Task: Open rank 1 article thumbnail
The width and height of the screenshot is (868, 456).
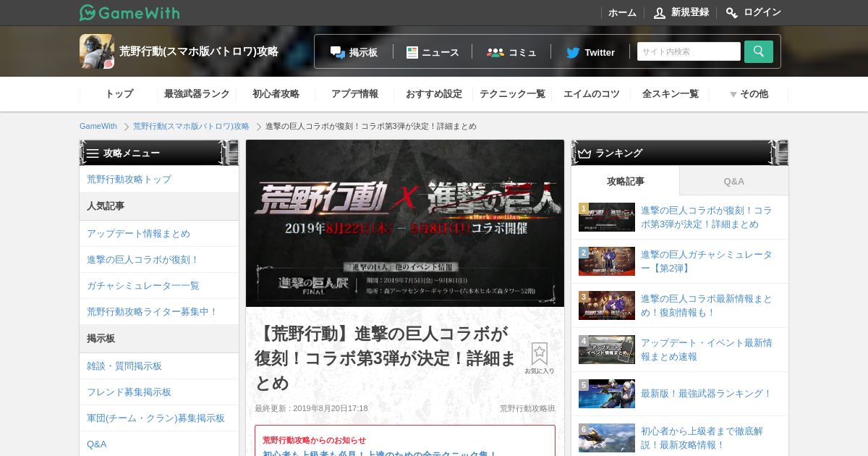Action: pos(607,217)
